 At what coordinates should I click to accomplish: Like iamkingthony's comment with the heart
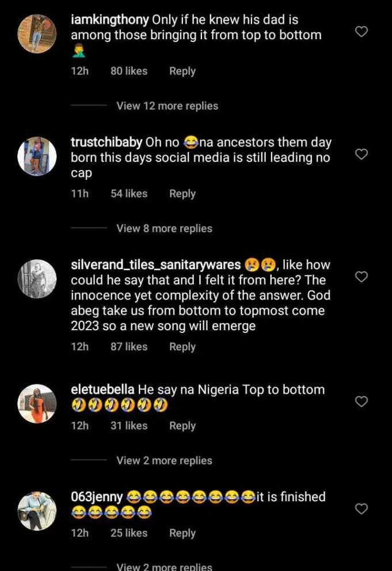(361, 32)
